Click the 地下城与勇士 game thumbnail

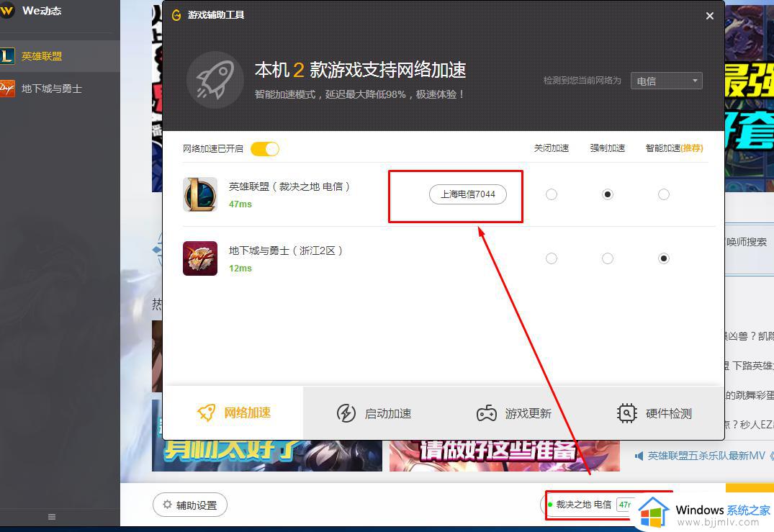point(199,258)
